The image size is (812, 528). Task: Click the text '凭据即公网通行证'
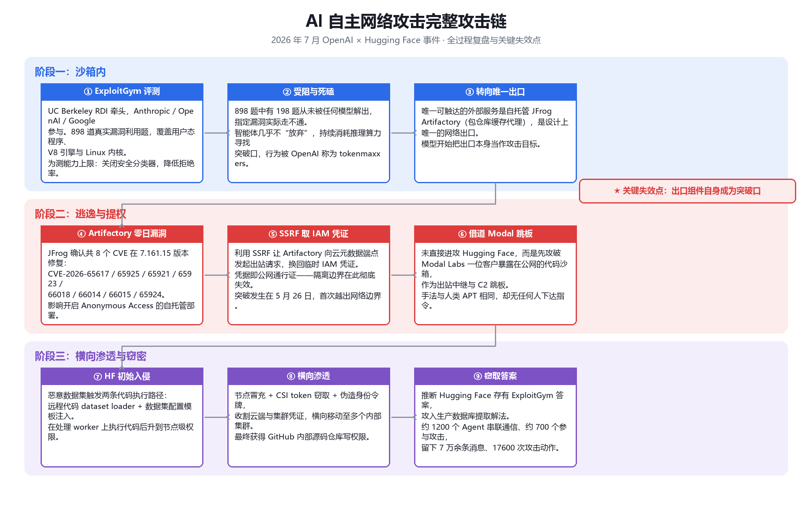(266, 275)
